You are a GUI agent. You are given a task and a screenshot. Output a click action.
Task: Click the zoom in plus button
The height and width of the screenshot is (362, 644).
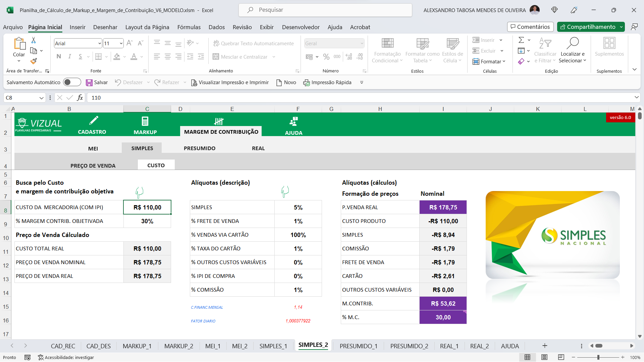[623, 357]
